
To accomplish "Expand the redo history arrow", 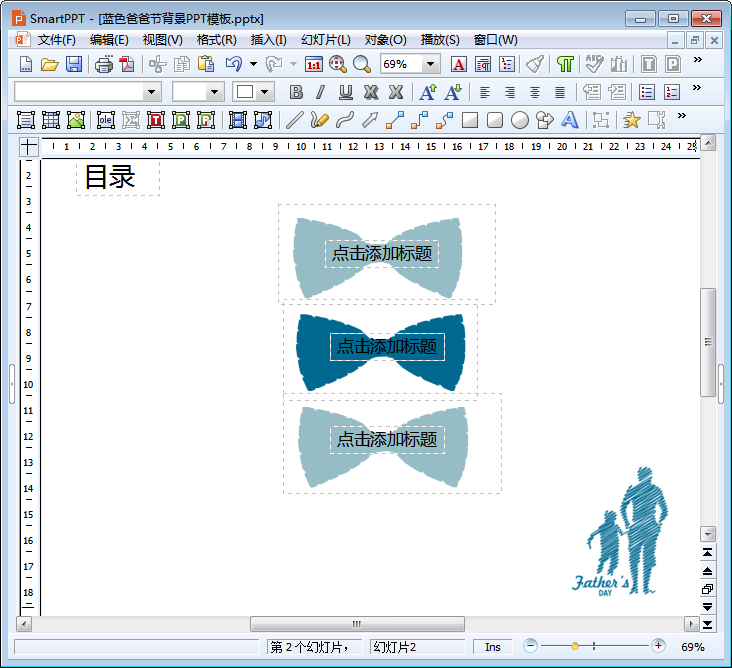I will point(293,64).
